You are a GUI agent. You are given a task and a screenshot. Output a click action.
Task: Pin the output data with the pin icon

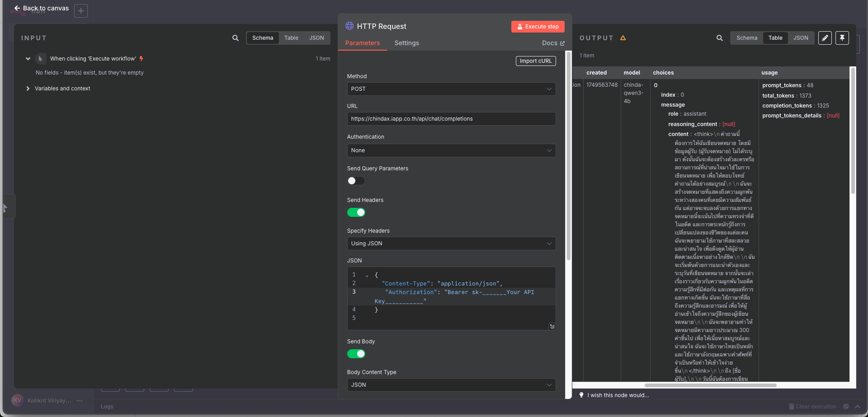pos(842,38)
